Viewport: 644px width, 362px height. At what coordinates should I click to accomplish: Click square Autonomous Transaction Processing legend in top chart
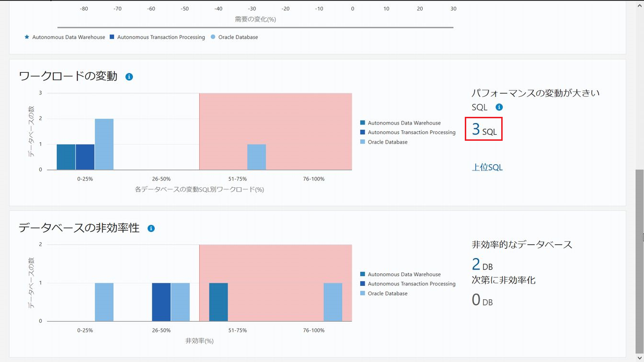click(157, 37)
